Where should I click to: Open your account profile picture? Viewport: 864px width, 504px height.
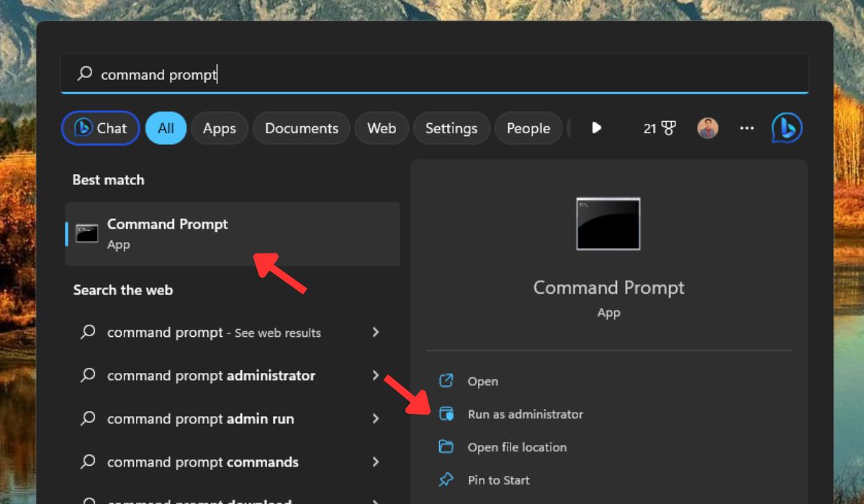point(707,127)
